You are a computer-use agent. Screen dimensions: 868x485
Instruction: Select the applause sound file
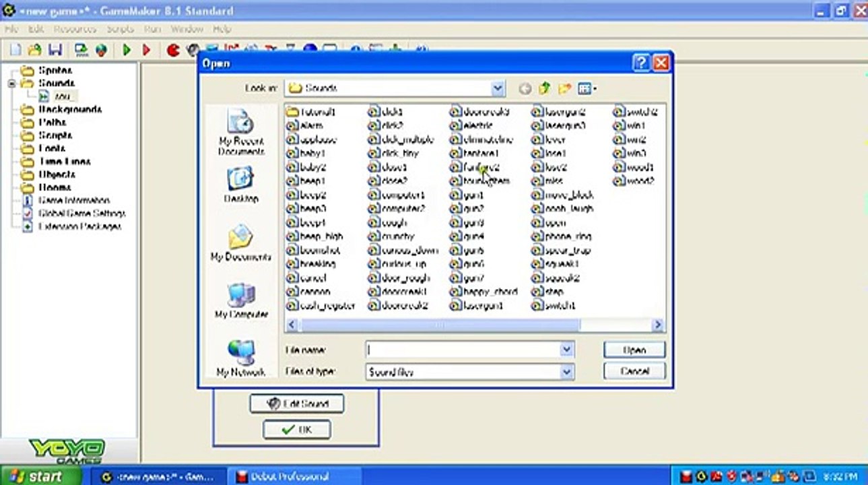pyautogui.click(x=311, y=139)
